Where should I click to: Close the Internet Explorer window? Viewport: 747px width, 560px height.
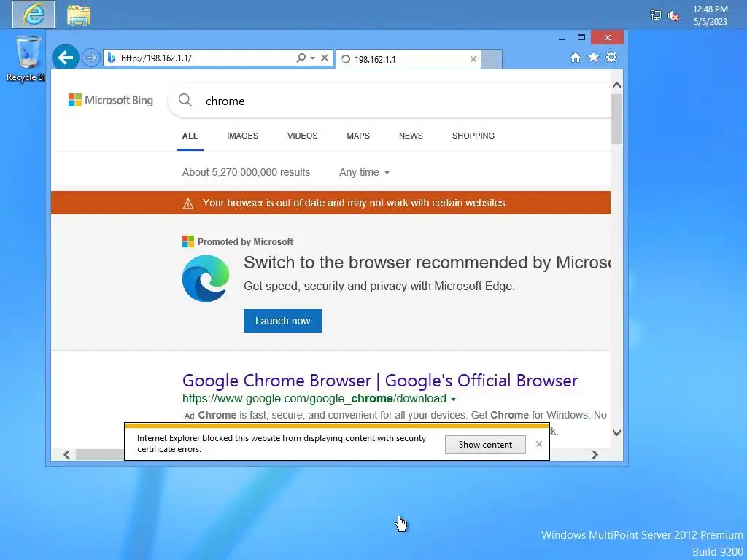(607, 38)
